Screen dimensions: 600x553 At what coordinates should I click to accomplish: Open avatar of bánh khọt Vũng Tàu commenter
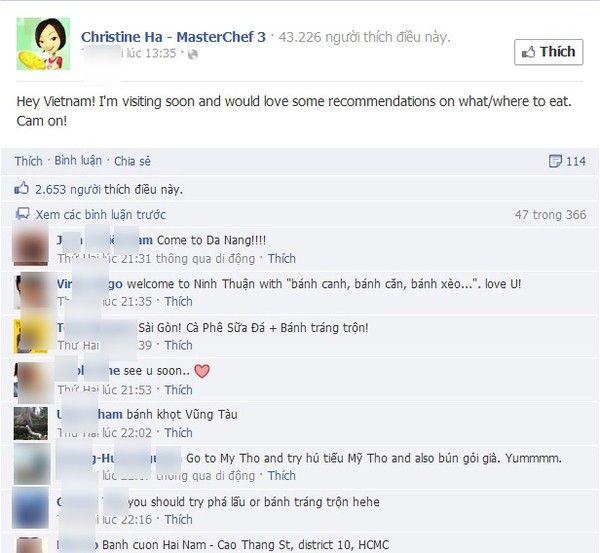click(31, 423)
